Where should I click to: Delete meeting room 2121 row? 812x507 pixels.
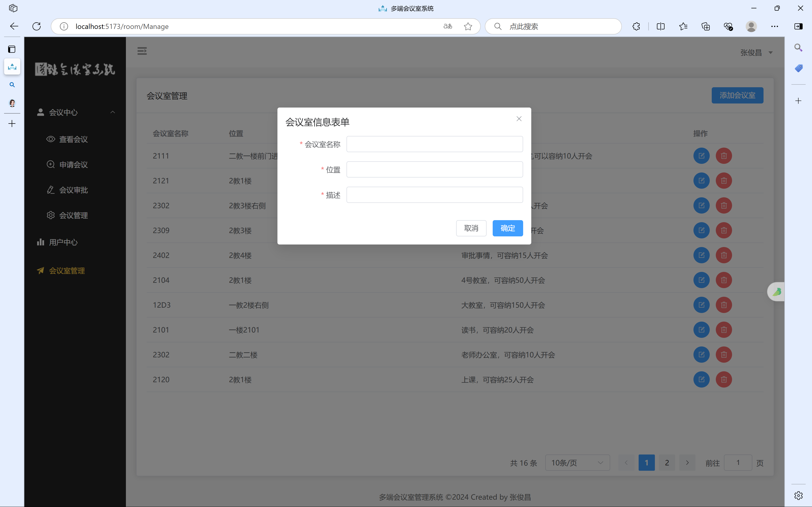click(x=724, y=181)
